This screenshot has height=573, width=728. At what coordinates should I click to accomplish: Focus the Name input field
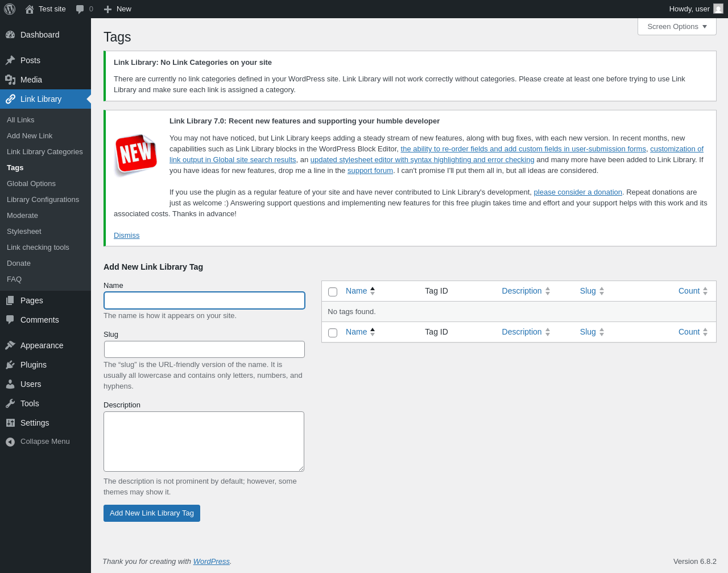[x=204, y=300]
